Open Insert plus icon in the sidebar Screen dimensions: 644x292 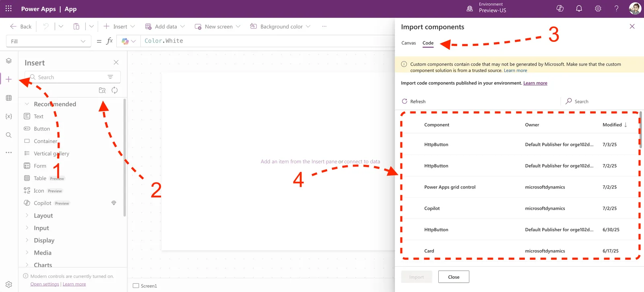[x=8, y=79]
